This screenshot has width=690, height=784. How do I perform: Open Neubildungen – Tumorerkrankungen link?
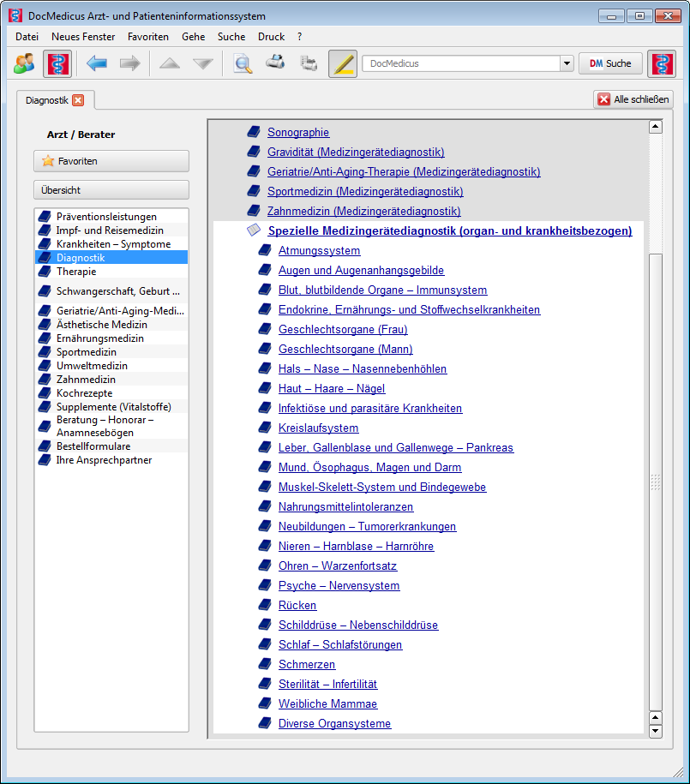(x=367, y=526)
